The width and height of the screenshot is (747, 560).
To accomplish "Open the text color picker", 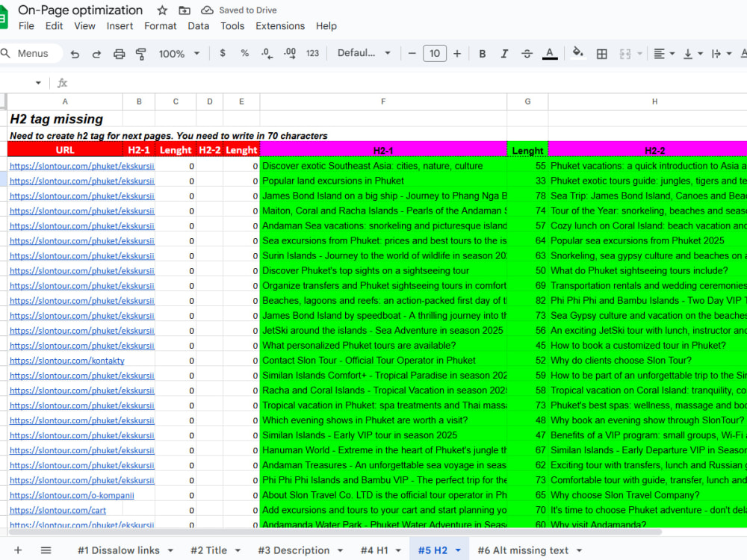I will pyautogui.click(x=550, y=53).
